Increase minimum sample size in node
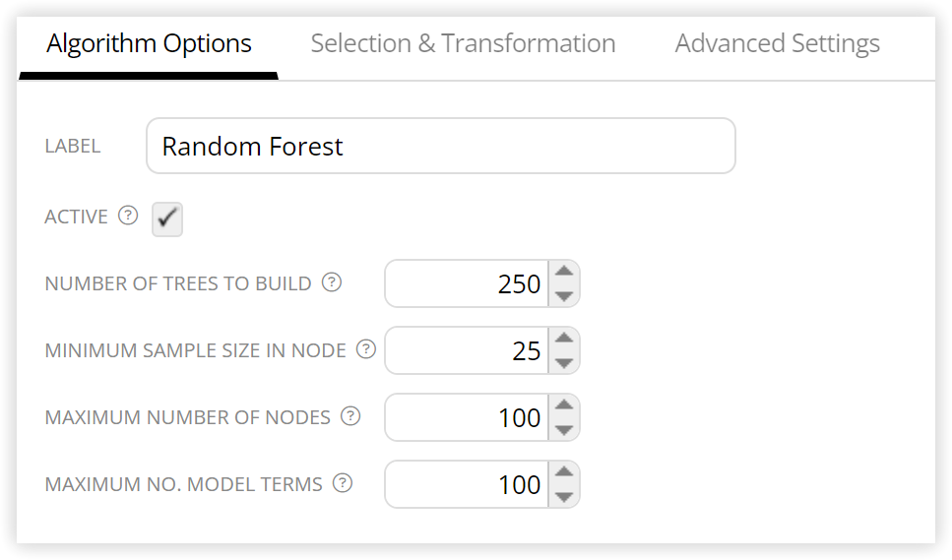The height and width of the screenshot is (560, 952). pyautogui.click(x=564, y=339)
